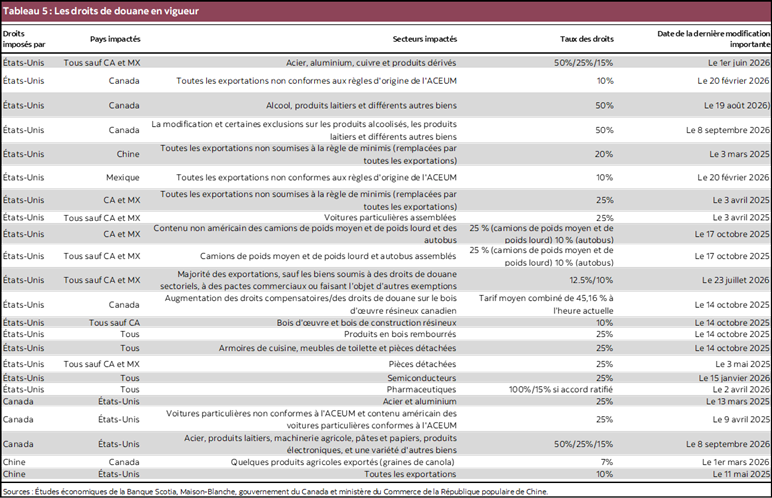
Task: Select the date 'Le 13 mars 2025'
Action: pyautogui.click(x=738, y=401)
